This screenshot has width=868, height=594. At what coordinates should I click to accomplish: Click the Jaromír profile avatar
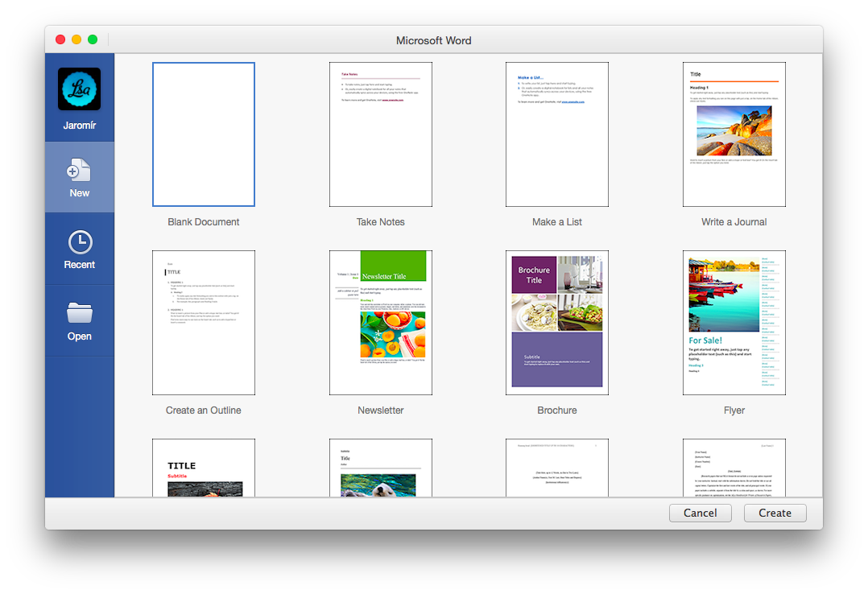79,90
